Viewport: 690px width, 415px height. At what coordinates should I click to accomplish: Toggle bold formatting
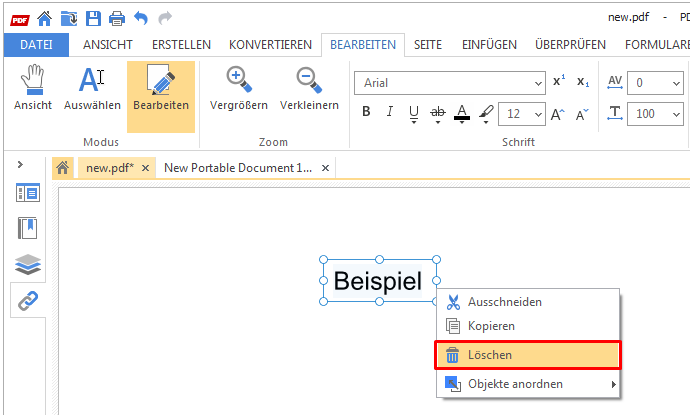click(366, 113)
